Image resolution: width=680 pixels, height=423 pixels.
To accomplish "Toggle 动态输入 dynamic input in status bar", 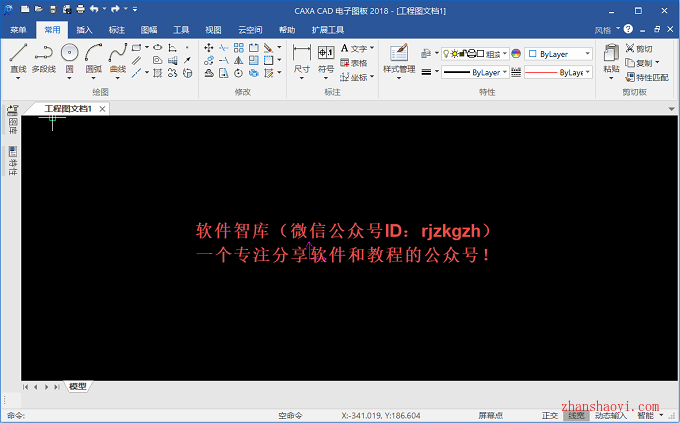I will 610,416.
